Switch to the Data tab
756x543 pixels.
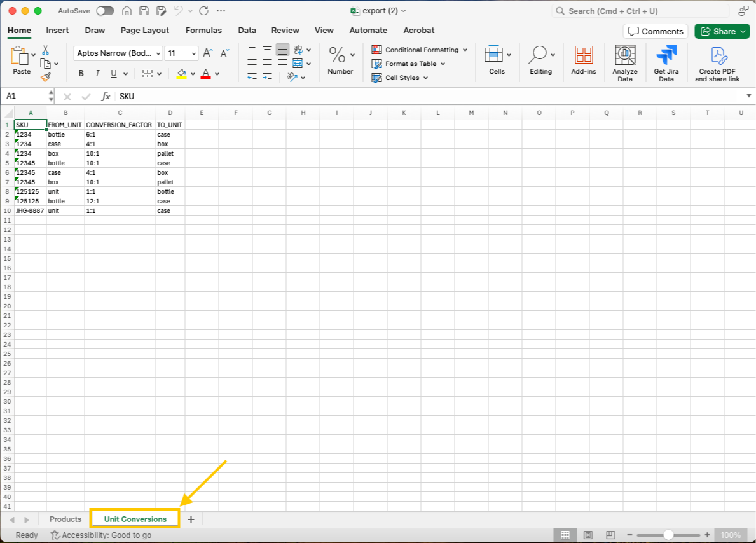click(x=247, y=30)
